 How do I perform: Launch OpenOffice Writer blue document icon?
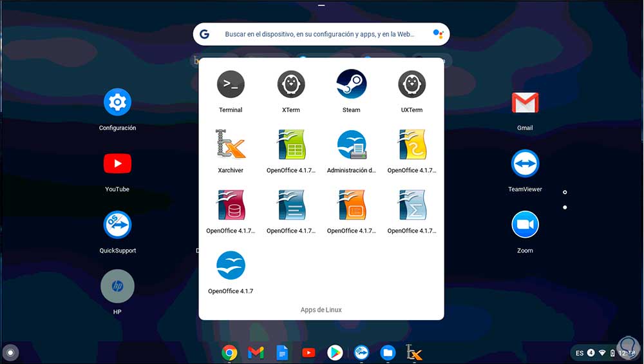(x=291, y=205)
